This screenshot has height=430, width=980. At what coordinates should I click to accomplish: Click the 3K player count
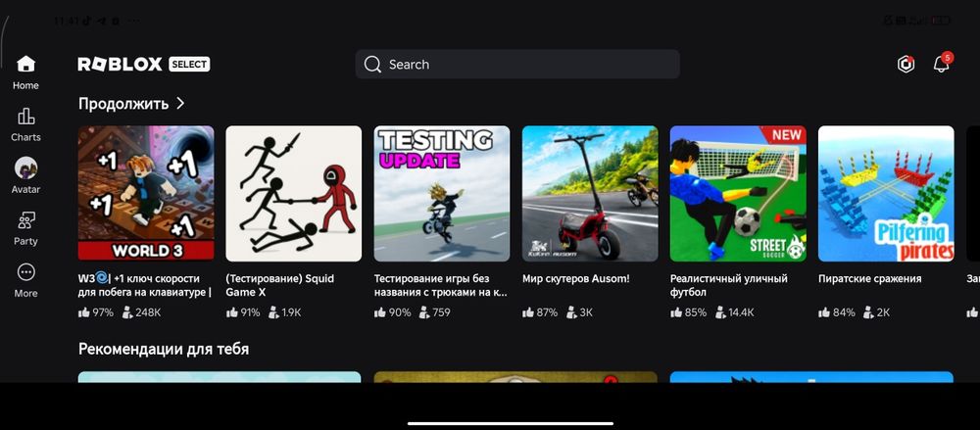tap(579, 312)
